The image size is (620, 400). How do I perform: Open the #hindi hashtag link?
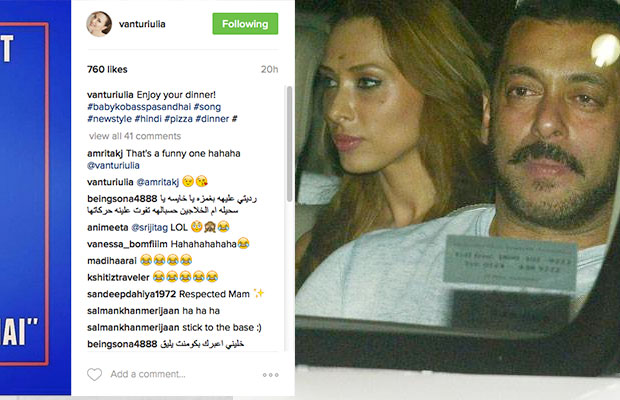pyautogui.click(x=148, y=119)
